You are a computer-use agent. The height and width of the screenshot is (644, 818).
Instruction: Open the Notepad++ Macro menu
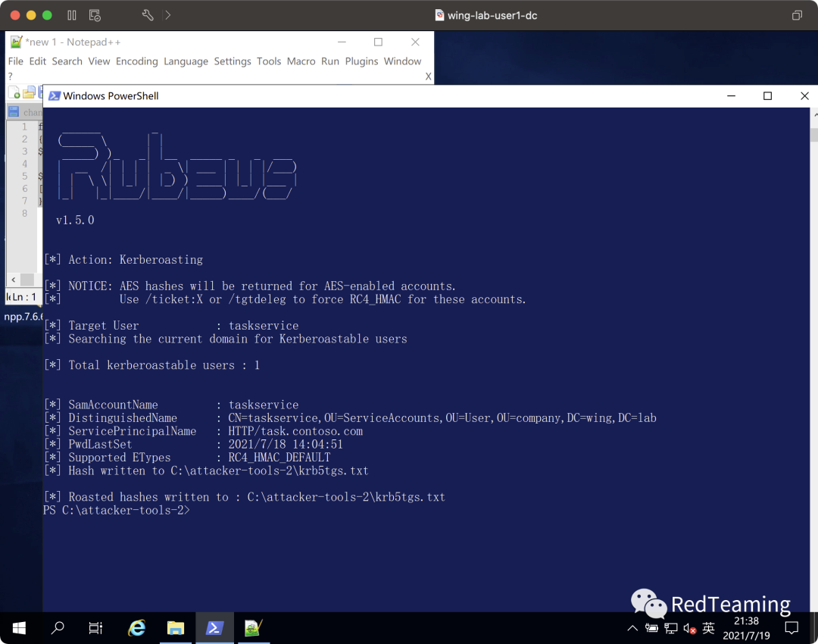[x=301, y=61]
